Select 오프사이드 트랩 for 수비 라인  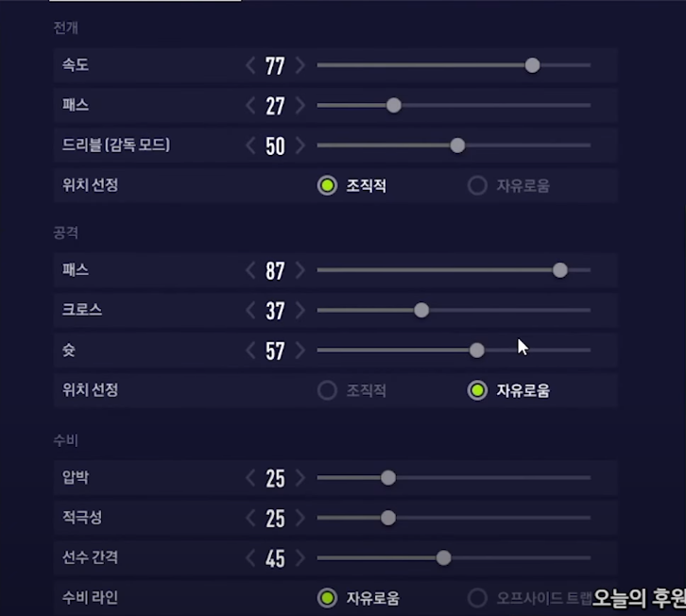tap(478, 598)
